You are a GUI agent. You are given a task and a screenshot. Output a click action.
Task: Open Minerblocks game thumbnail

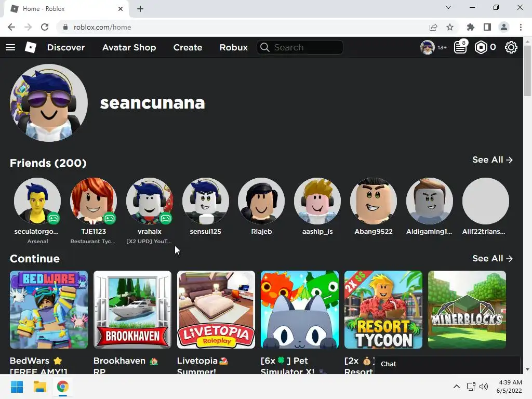467,310
